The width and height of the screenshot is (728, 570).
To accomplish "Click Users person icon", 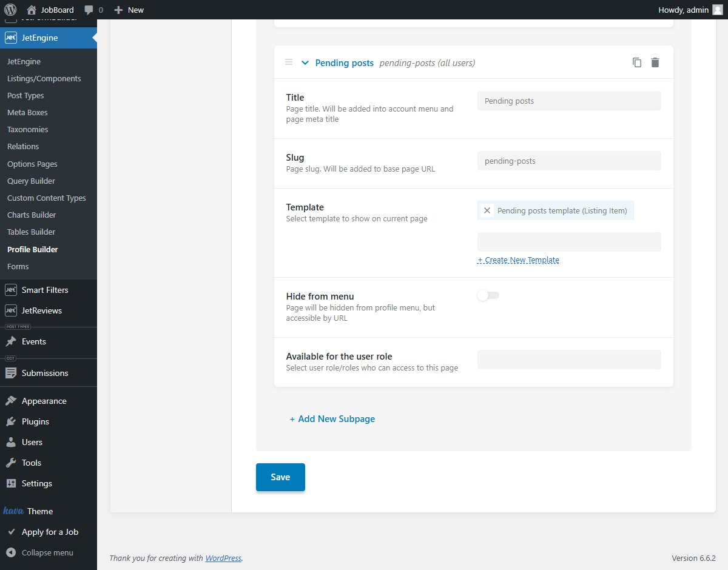I will click(x=11, y=442).
